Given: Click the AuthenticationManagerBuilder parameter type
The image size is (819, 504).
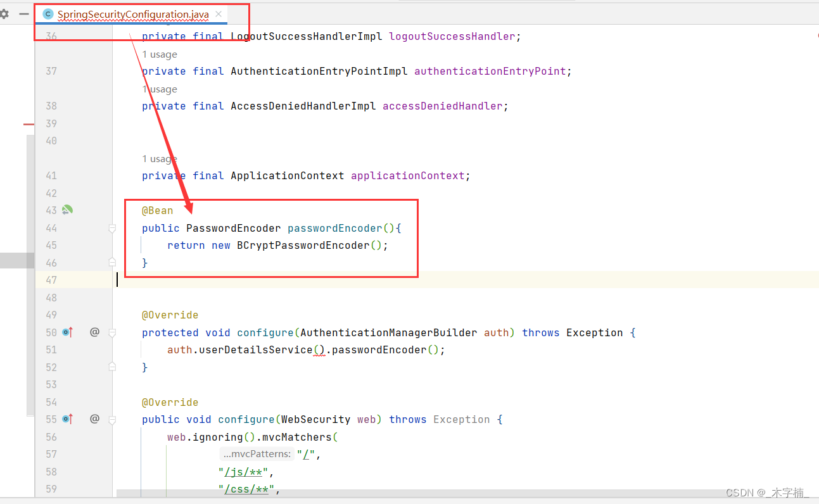Looking at the screenshot, I should [x=388, y=332].
